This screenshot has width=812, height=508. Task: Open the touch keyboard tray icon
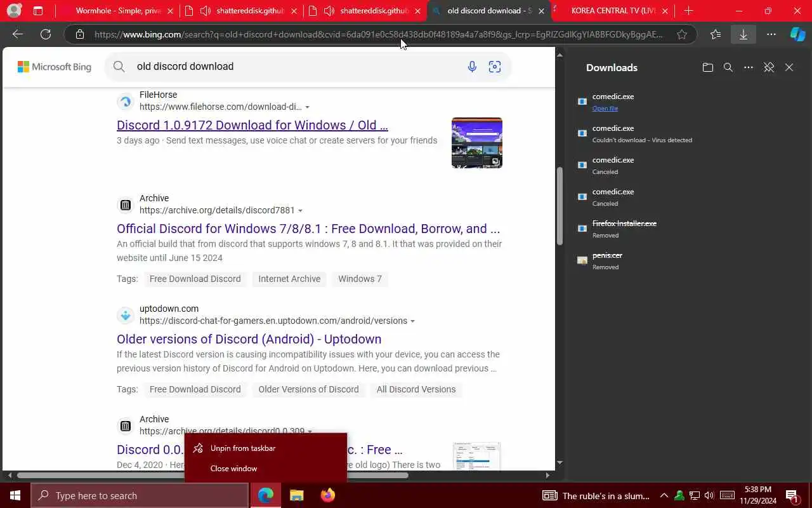click(727, 496)
